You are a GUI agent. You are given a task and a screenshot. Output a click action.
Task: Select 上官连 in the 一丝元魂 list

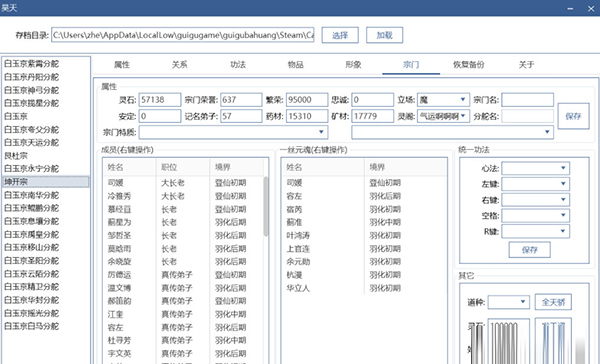click(x=364, y=249)
